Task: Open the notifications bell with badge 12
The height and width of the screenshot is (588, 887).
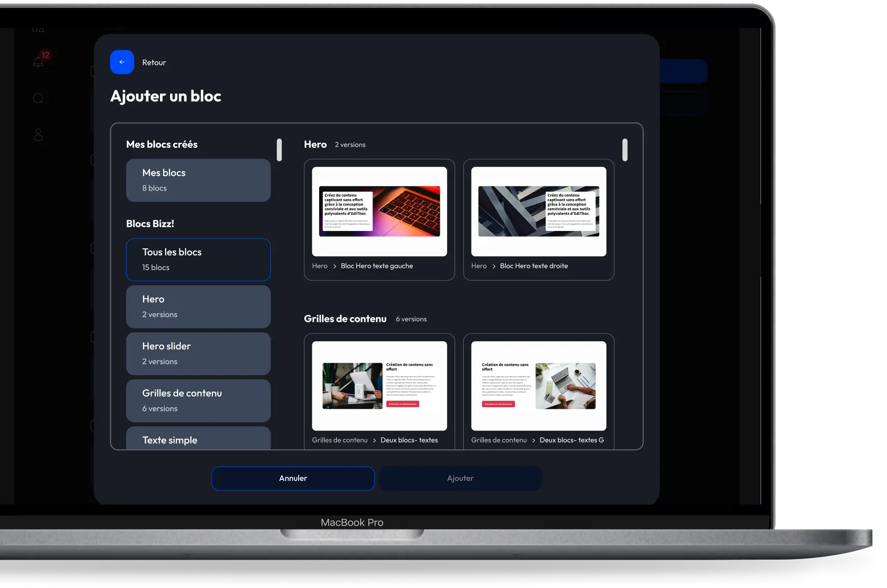Action: pyautogui.click(x=39, y=62)
